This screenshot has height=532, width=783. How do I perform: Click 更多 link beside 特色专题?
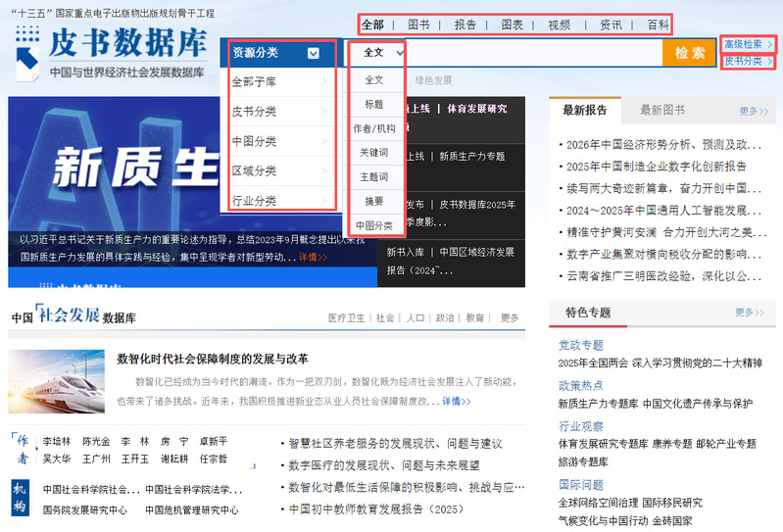(x=750, y=313)
